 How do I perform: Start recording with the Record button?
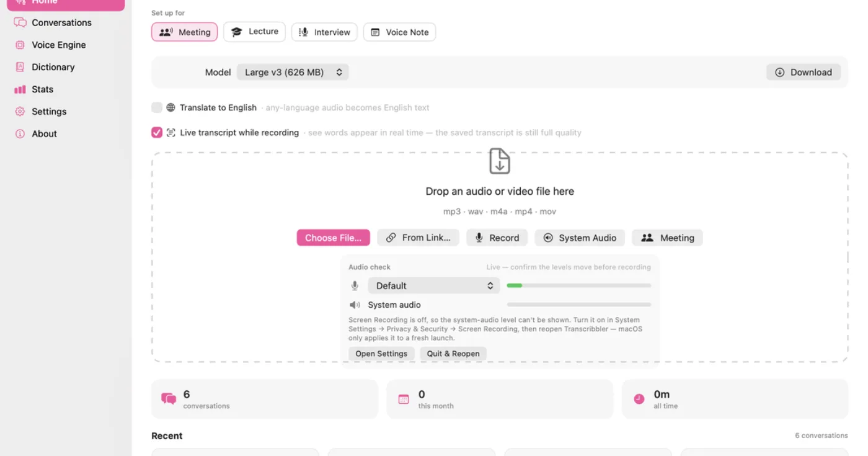pos(497,238)
